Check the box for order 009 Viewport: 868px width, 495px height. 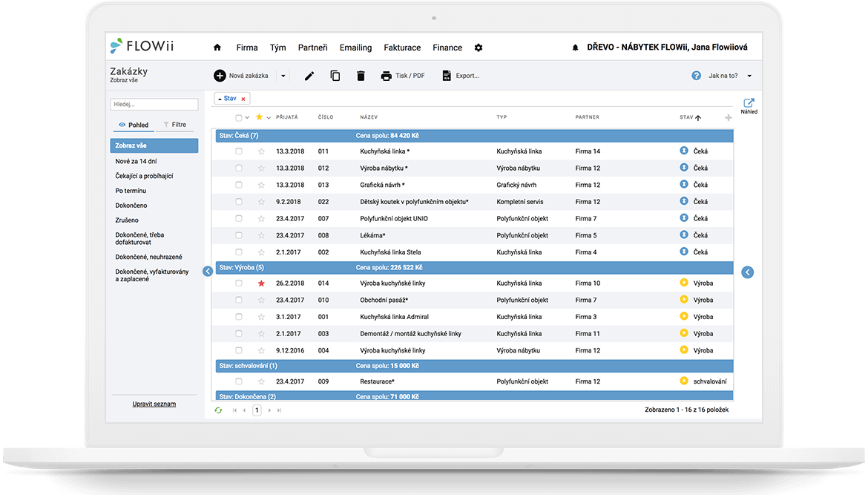pos(239,381)
